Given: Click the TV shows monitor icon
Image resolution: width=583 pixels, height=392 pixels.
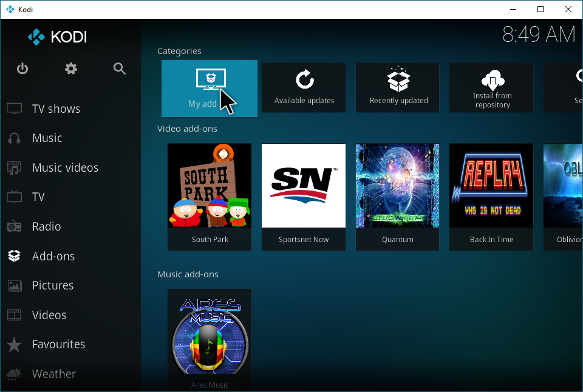Looking at the screenshot, I should 14,109.
